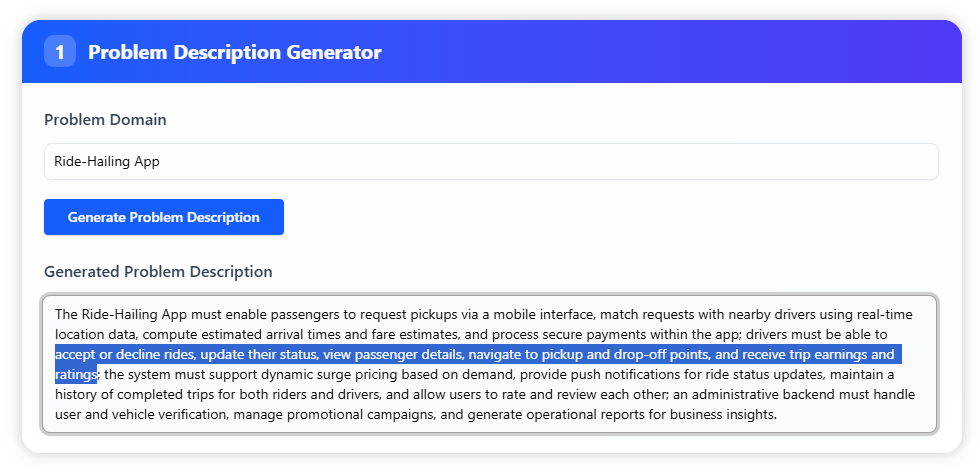The height and width of the screenshot is (476, 980).
Task: Click the Problem Description Generator heading
Action: click(x=234, y=52)
